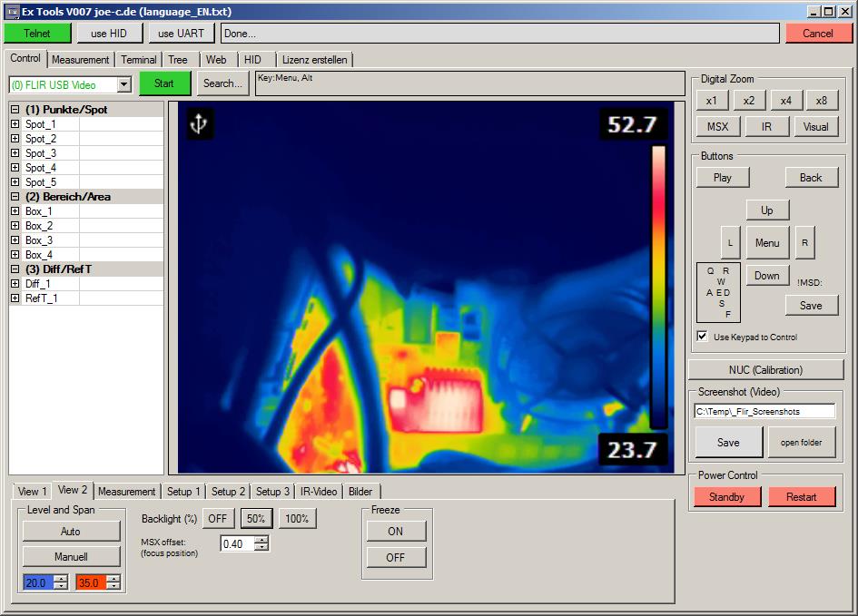Viewport: 858px width, 616px height.
Task: Click the red Standby button
Action: tap(726, 497)
